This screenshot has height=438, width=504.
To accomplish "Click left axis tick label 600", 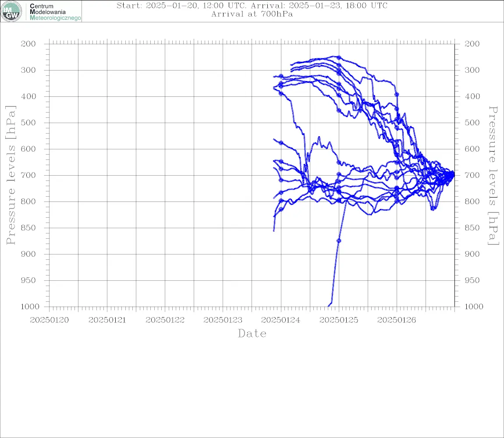I will click(x=28, y=149).
